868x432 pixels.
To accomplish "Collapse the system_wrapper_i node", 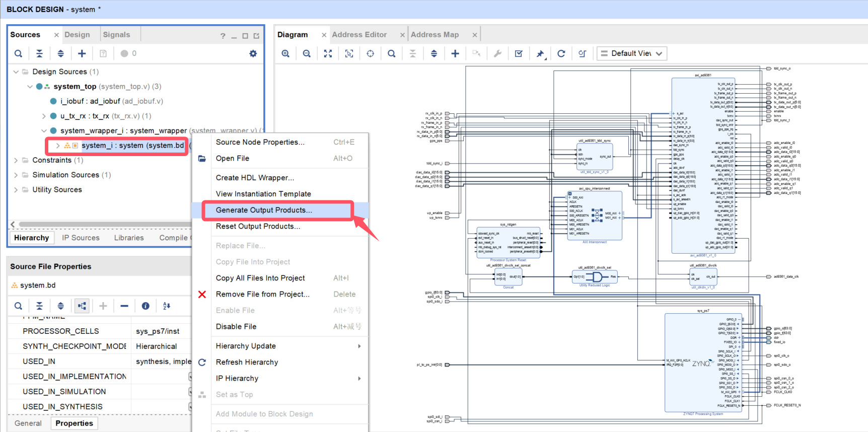I will [44, 131].
